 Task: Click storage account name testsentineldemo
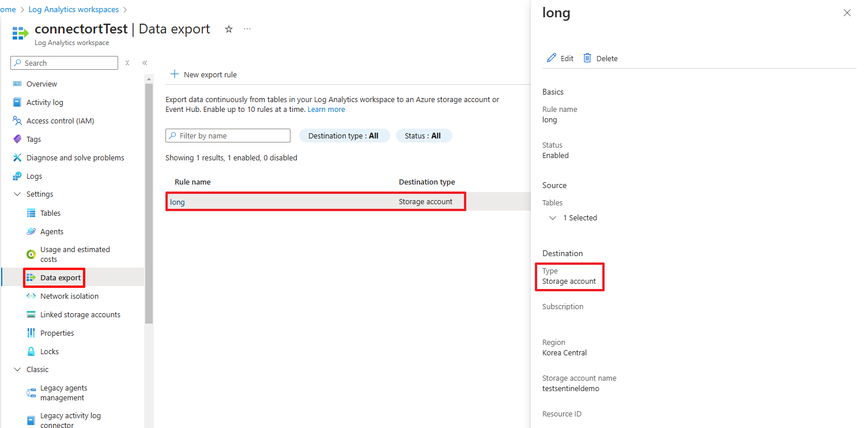[x=571, y=388]
